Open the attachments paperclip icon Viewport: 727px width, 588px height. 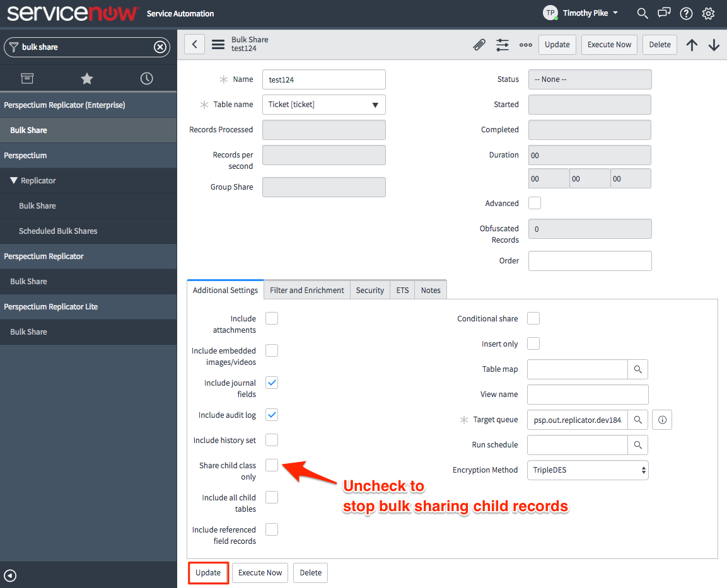click(x=479, y=45)
